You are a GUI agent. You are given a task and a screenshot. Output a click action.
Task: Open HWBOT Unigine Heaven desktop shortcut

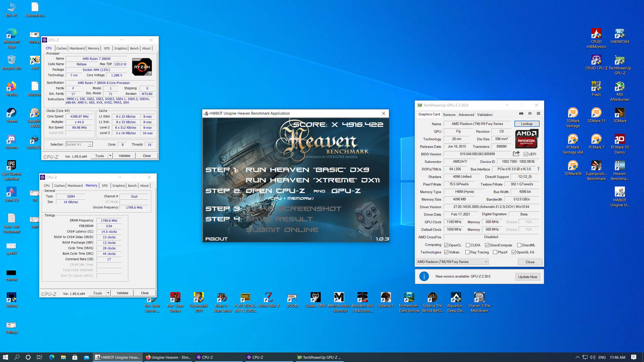620,197
